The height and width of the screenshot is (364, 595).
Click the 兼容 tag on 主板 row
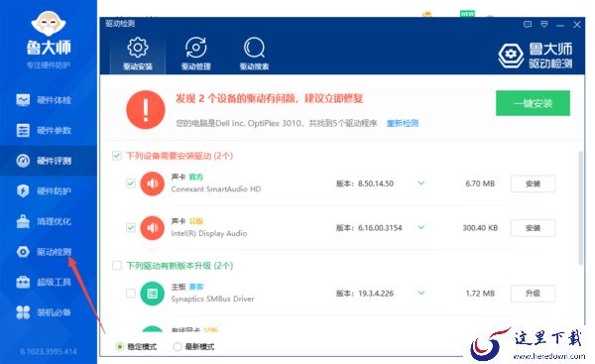(x=196, y=287)
